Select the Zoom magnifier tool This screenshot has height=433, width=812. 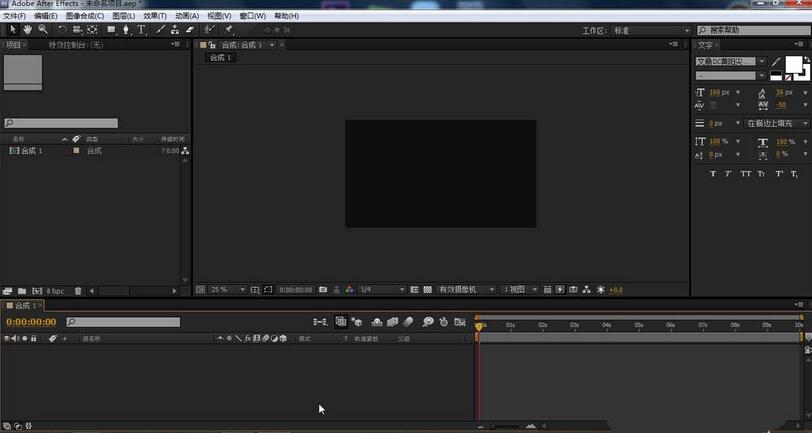click(x=42, y=30)
